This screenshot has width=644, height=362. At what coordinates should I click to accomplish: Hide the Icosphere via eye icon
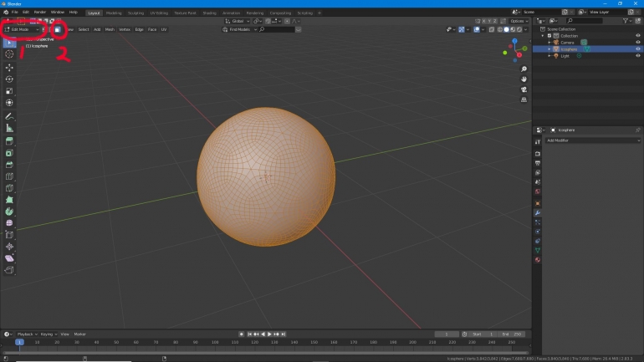tap(638, 49)
